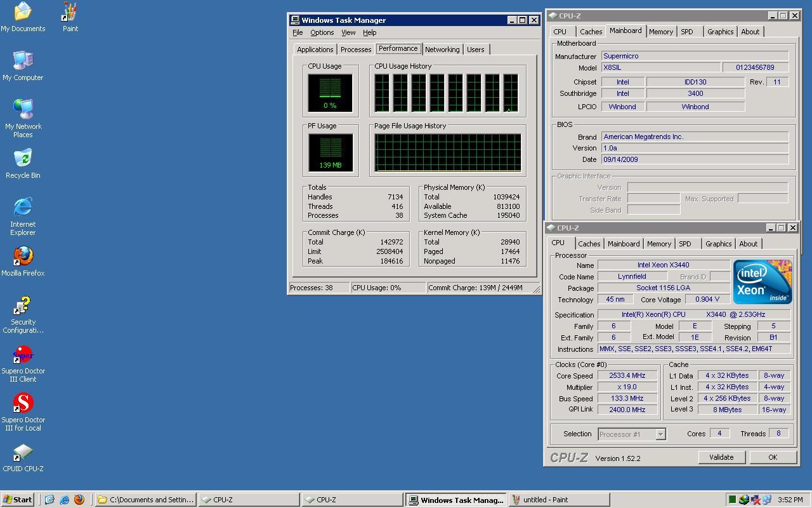Click the Show Desktop quick launch icon

(x=49, y=500)
